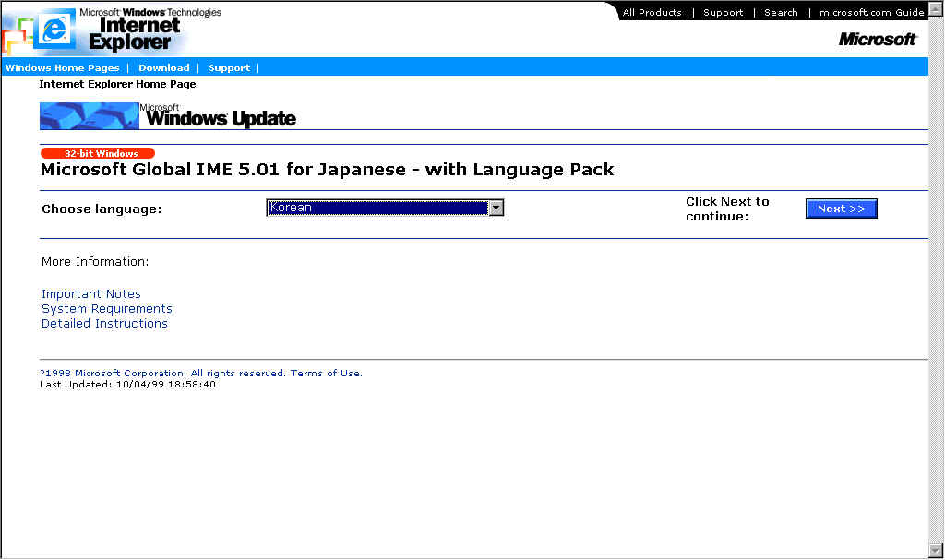Image resolution: width=945 pixels, height=560 pixels.
Task: Open the Important Notes link
Action: tap(91, 293)
